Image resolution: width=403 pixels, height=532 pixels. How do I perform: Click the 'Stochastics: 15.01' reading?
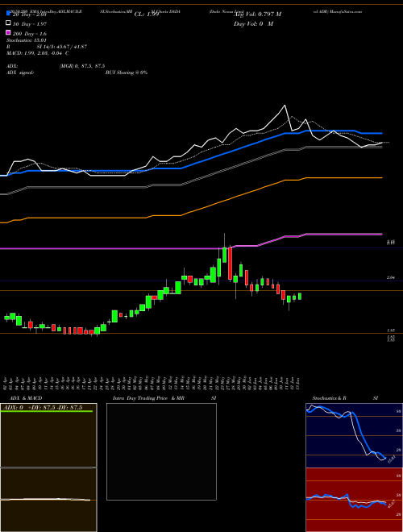[x=26, y=40]
